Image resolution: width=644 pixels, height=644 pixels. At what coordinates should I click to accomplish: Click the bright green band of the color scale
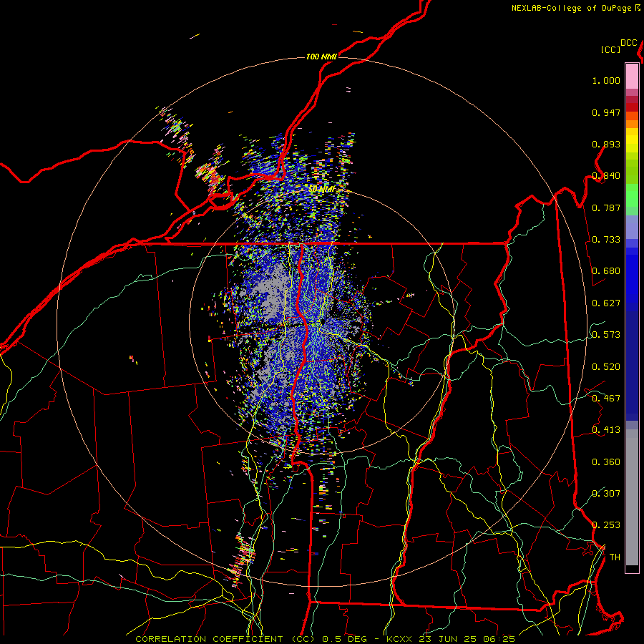(632, 195)
